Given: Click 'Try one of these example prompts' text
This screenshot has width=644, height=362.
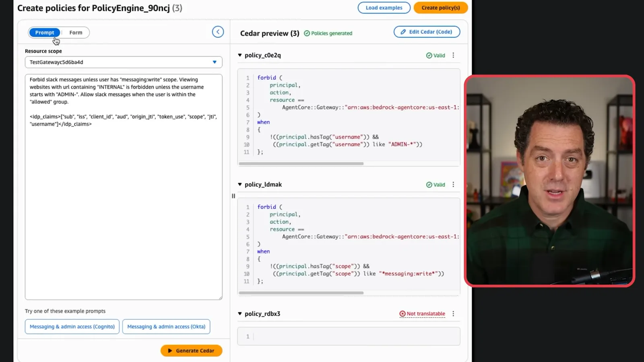Looking at the screenshot, I should pos(65,311).
